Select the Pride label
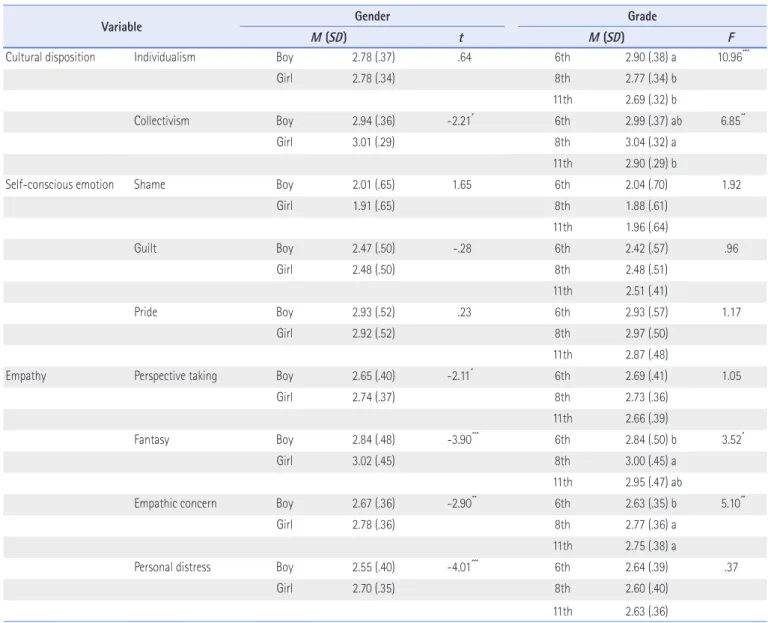The height and width of the screenshot is (623, 768). [145, 312]
